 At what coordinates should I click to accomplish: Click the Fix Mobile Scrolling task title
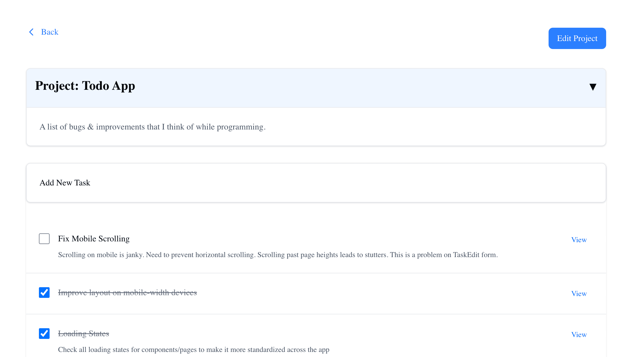tap(94, 239)
